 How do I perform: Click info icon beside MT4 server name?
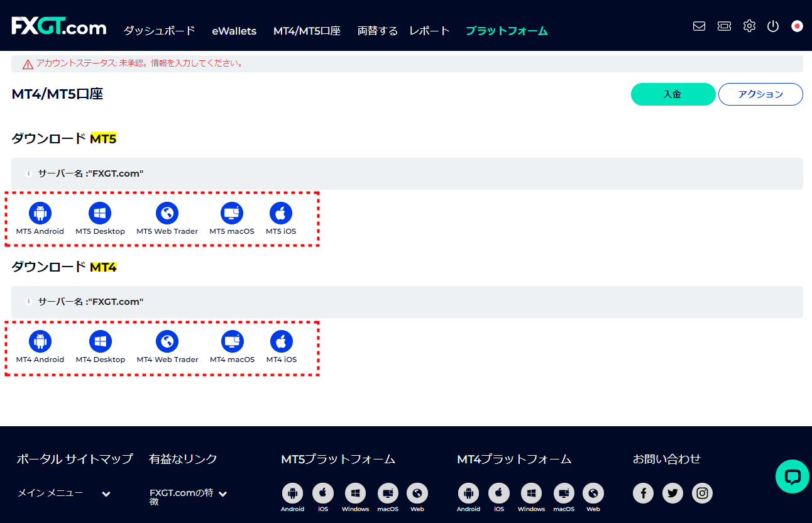(x=28, y=302)
